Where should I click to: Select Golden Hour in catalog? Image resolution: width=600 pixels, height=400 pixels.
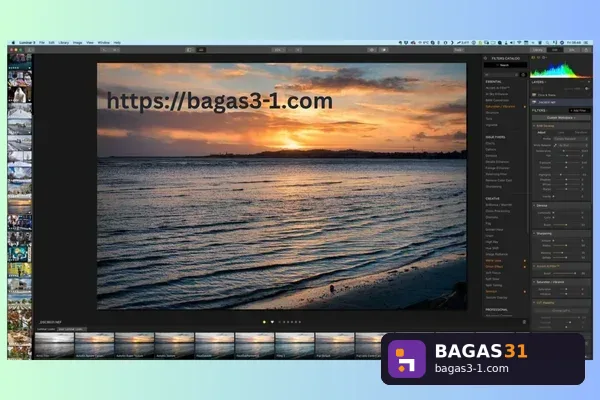[494, 229]
